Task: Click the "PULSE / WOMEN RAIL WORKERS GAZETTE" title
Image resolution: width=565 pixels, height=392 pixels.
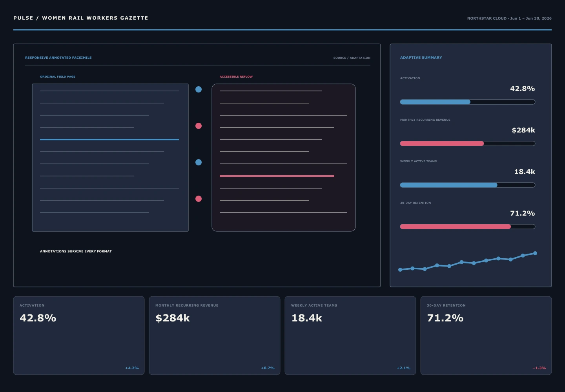Action: coord(81,18)
